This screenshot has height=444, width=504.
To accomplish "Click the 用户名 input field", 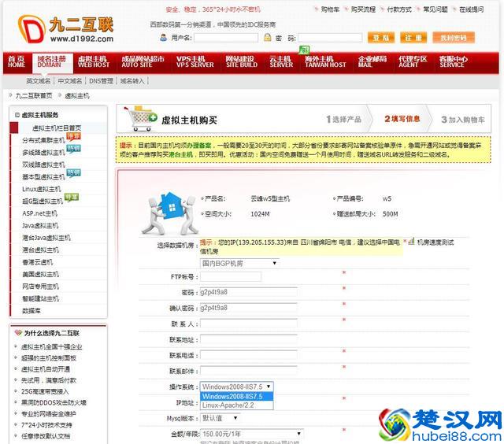I will pos(226,38).
